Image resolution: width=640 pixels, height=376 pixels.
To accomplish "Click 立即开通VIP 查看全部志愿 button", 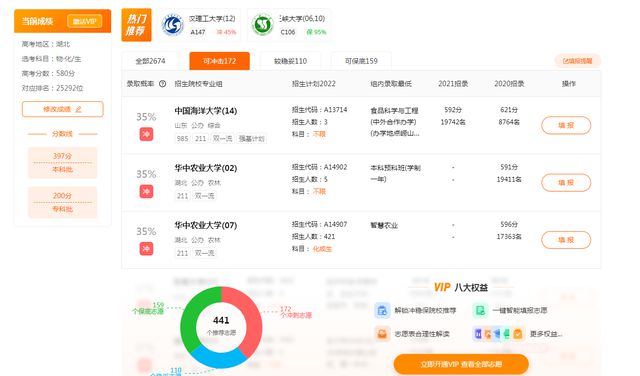I will (461, 364).
